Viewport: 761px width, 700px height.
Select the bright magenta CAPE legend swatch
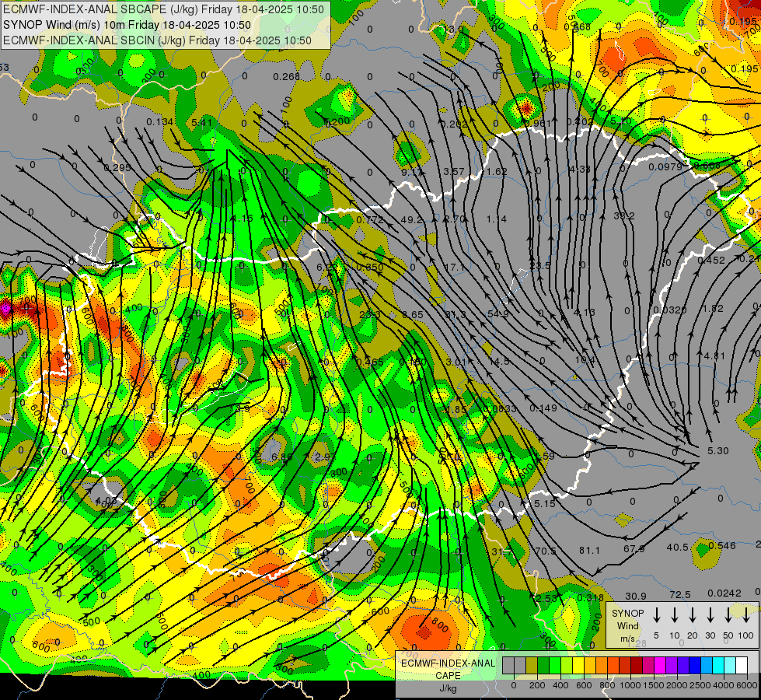click(x=660, y=665)
